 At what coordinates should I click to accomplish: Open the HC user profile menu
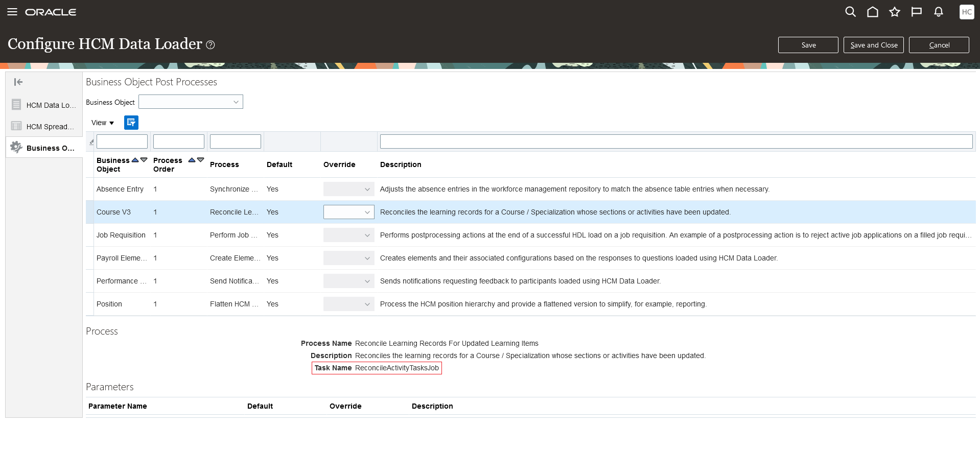click(967, 12)
